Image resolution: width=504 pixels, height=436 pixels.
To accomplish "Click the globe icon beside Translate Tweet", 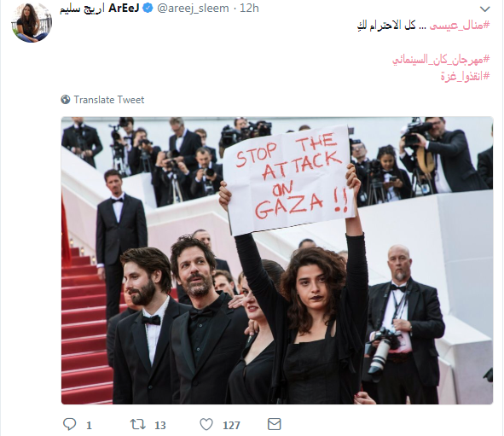I will 66,100.
